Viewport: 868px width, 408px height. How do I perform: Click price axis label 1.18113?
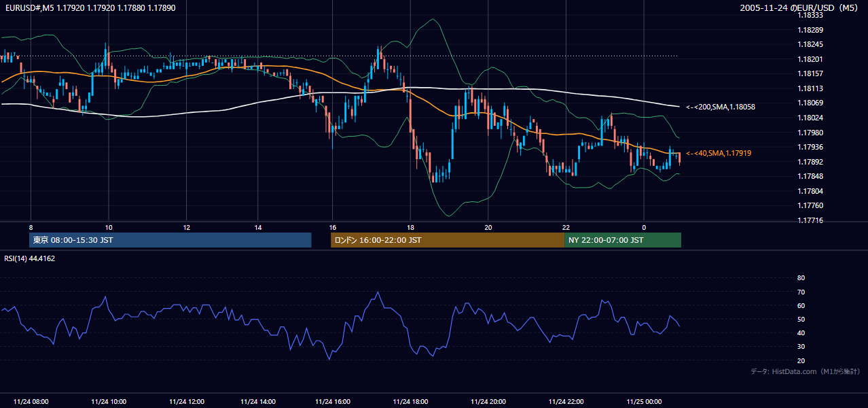(x=811, y=88)
